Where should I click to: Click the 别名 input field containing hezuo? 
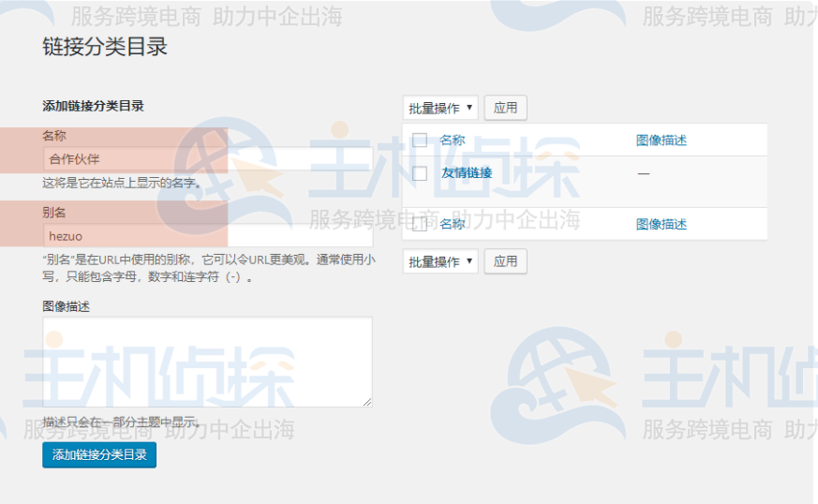point(208,236)
